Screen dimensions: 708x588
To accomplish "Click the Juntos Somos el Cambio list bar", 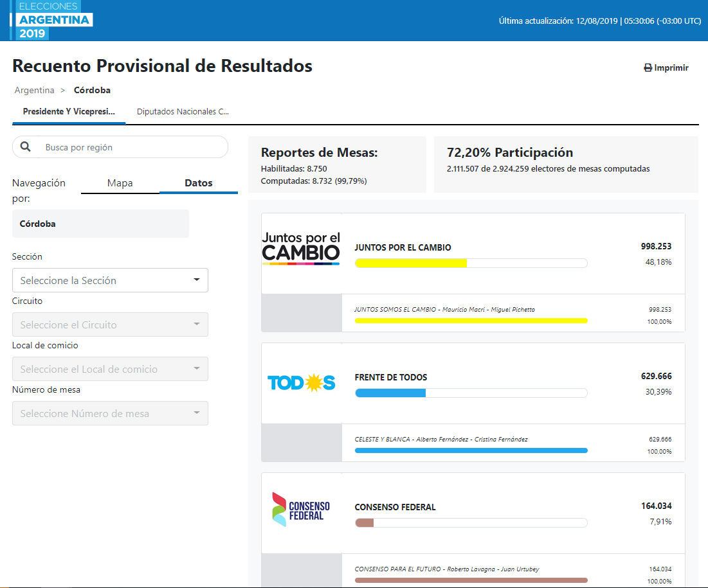I will point(471,321).
